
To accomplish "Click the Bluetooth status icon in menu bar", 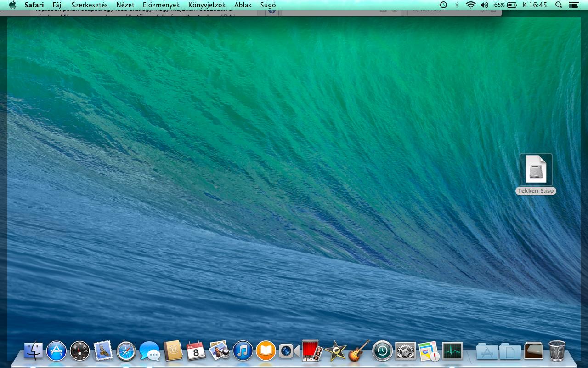I will 457,5.
